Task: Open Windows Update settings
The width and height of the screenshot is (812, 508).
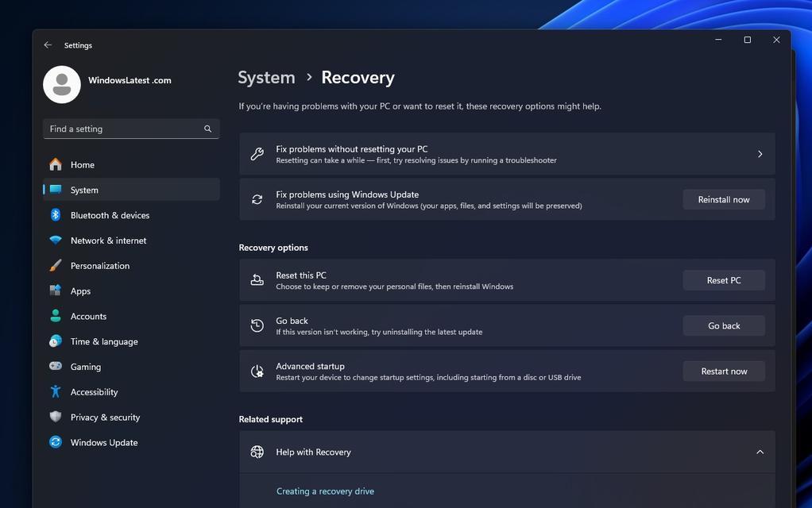Action: pos(132,442)
